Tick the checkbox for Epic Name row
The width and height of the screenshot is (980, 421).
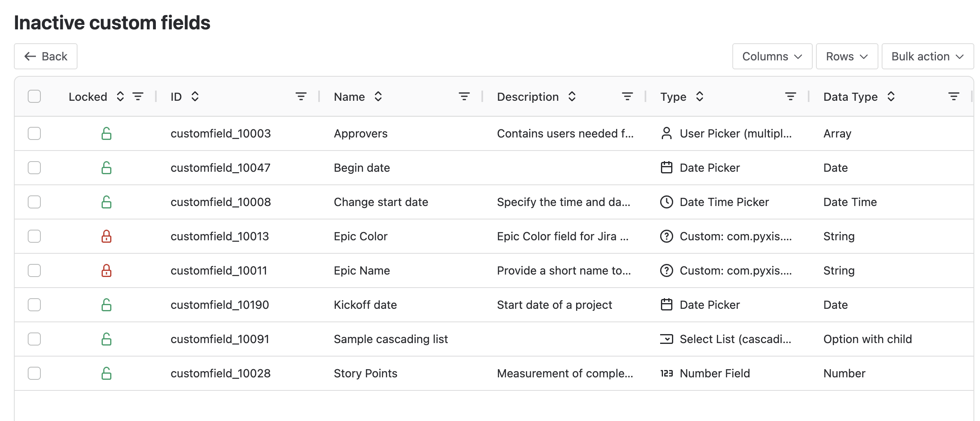tap(34, 270)
